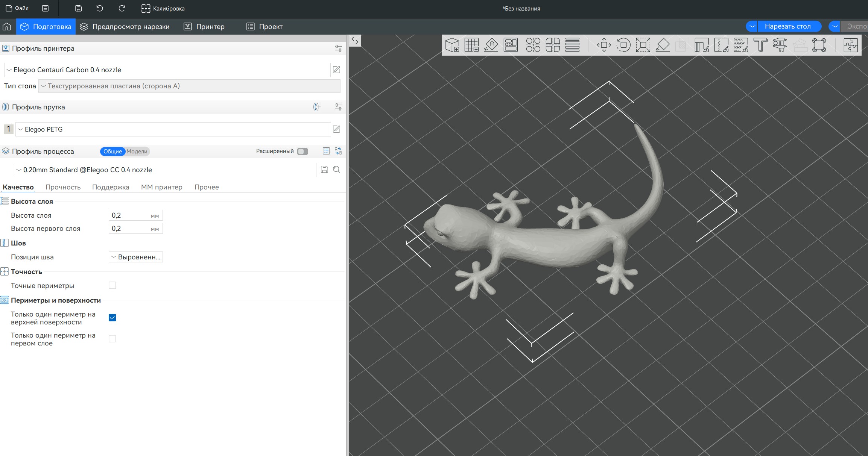Viewport: 868px width, 456px height.
Task: Open the Scale tool
Action: point(643,45)
